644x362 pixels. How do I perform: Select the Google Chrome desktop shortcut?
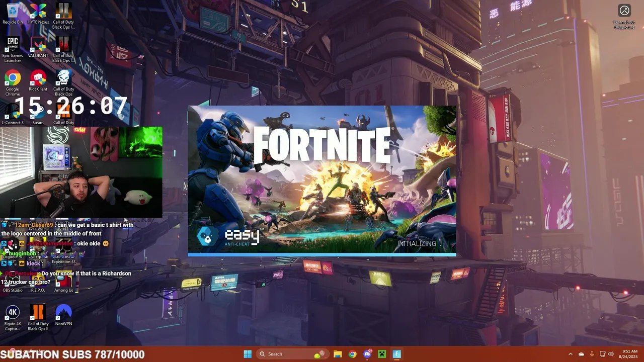(x=13, y=83)
